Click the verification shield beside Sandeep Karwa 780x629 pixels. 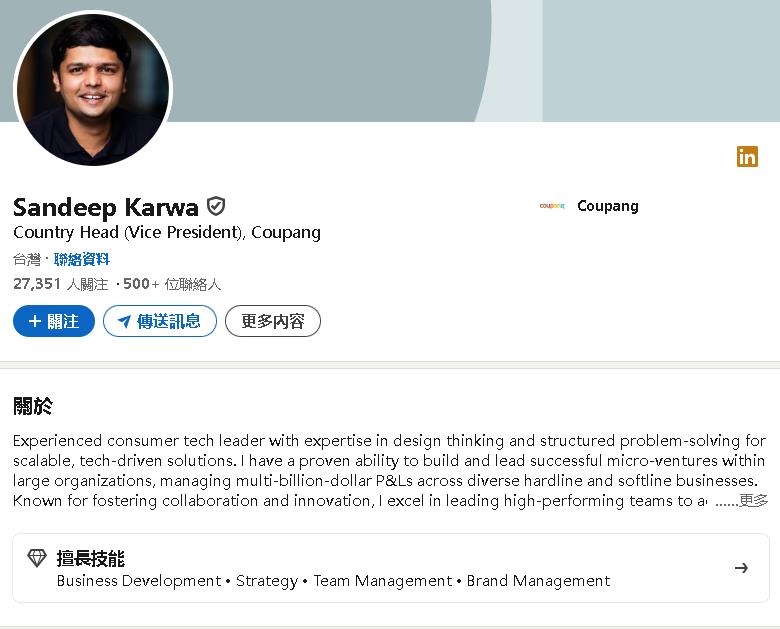pos(216,207)
